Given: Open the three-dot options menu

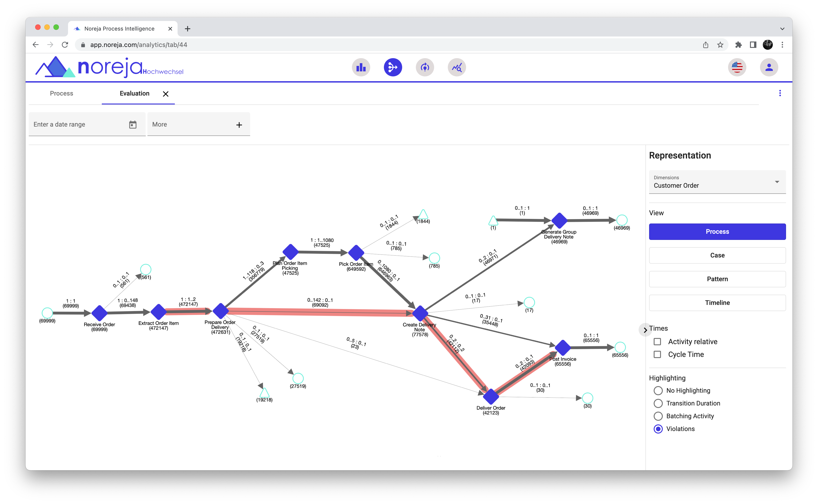Looking at the screenshot, I should [780, 93].
